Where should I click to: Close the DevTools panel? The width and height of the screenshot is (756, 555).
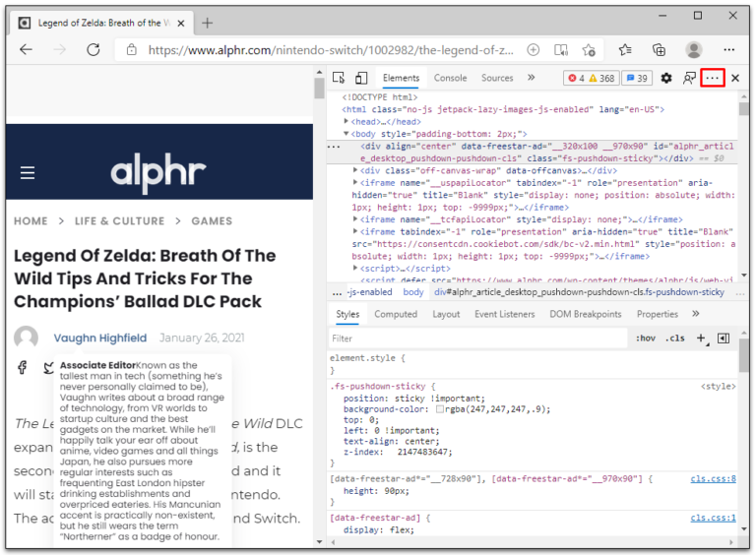(x=735, y=78)
